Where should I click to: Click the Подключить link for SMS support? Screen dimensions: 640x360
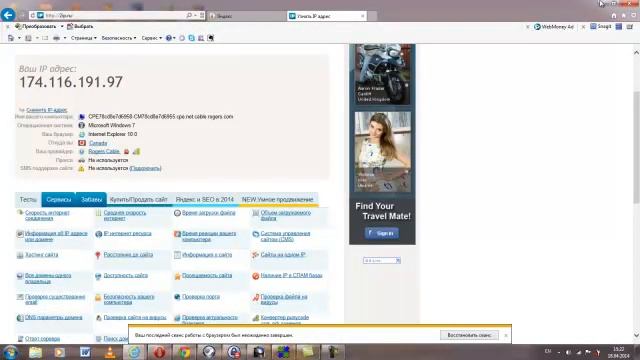(145, 168)
